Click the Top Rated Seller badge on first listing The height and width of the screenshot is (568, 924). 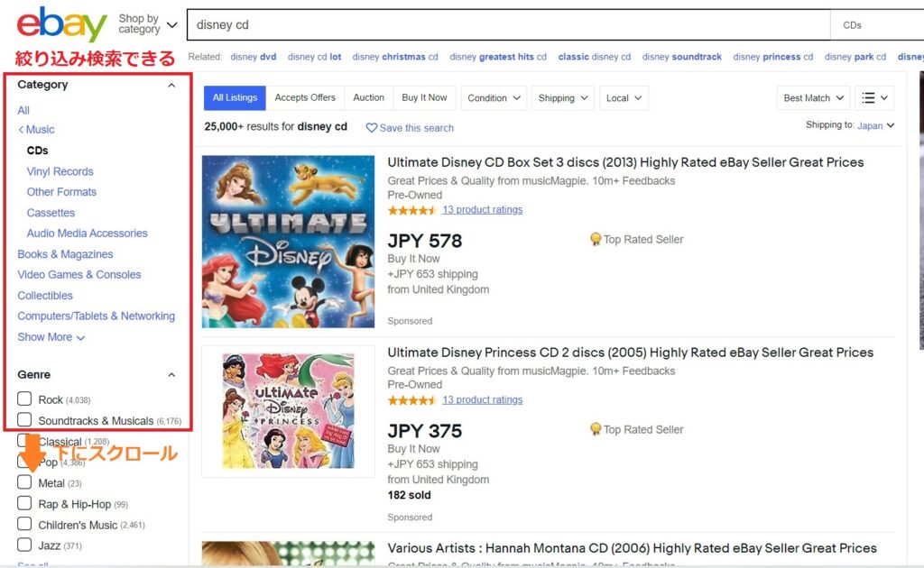click(x=596, y=240)
